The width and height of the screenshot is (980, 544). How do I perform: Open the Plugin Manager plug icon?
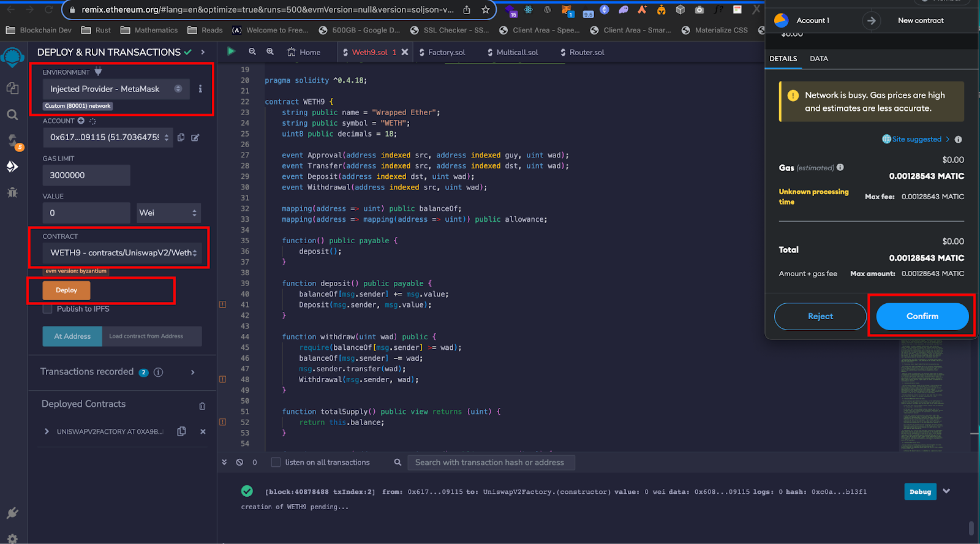[x=12, y=513]
